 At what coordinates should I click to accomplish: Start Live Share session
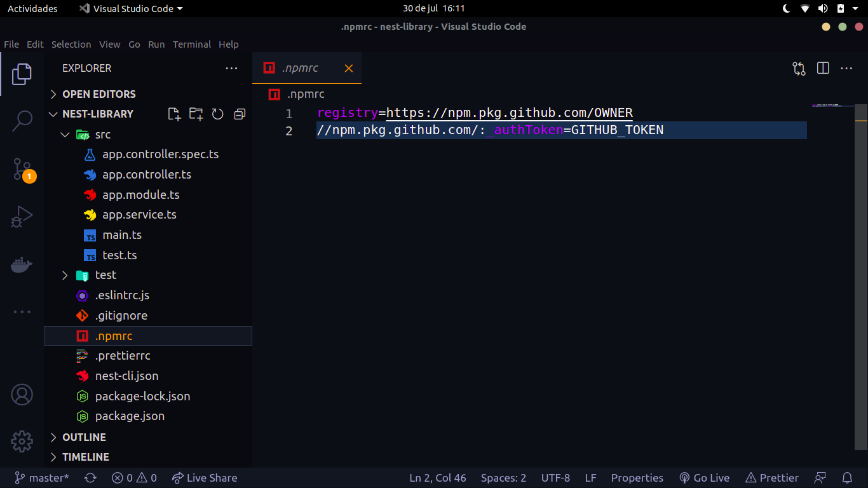tap(205, 478)
